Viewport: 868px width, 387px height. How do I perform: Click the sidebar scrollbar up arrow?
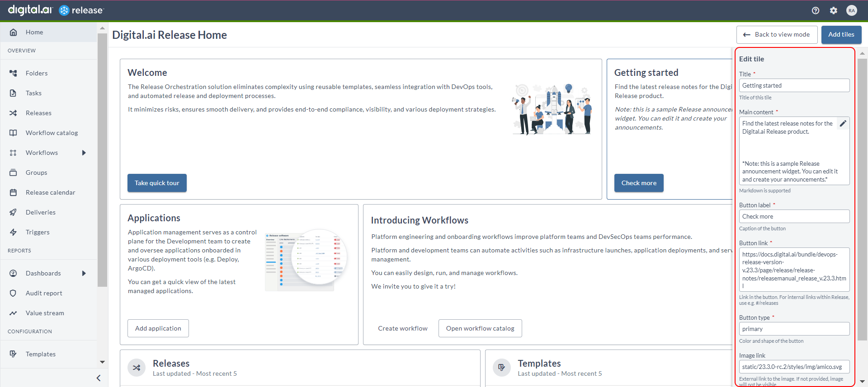pyautogui.click(x=102, y=28)
